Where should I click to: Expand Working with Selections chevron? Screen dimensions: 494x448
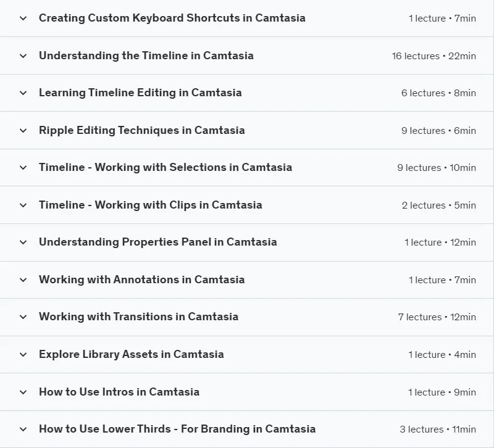[23, 168]
